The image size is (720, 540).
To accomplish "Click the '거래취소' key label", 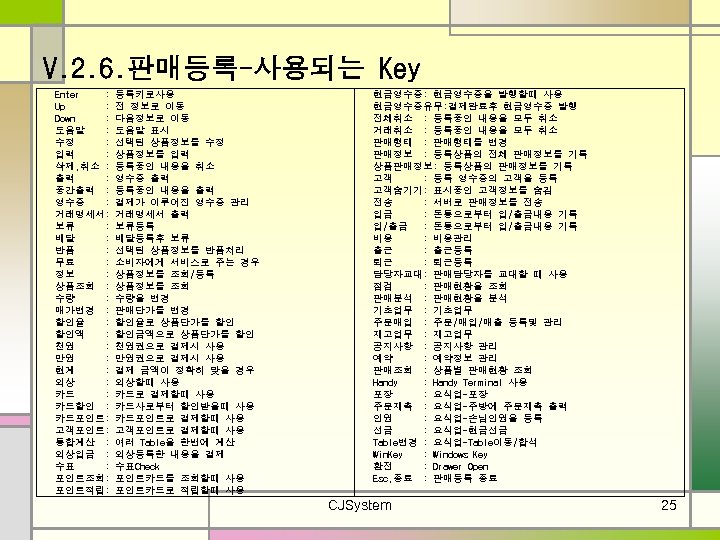I will tap(393, 130).
